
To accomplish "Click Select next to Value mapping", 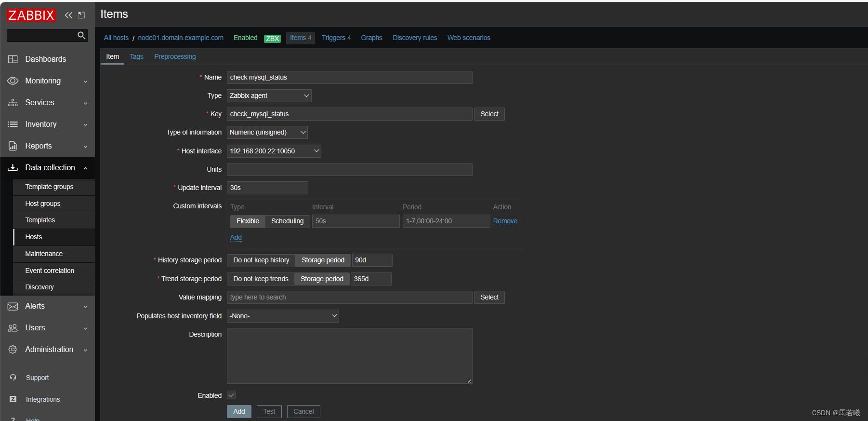I will 489,297.
